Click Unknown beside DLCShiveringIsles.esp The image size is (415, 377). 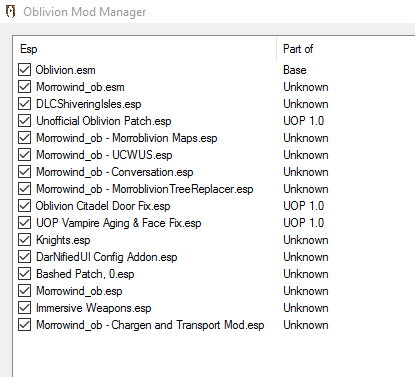(306, 104)
